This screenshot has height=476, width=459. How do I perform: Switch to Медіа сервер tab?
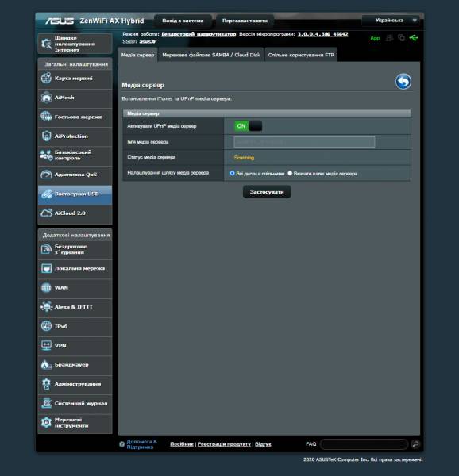pos(137,55)
